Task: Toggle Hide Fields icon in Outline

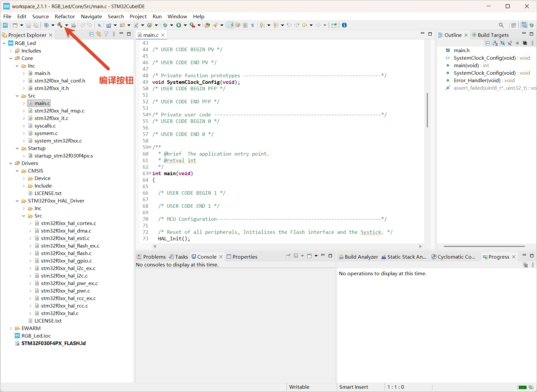Action: tap(502, 43)
